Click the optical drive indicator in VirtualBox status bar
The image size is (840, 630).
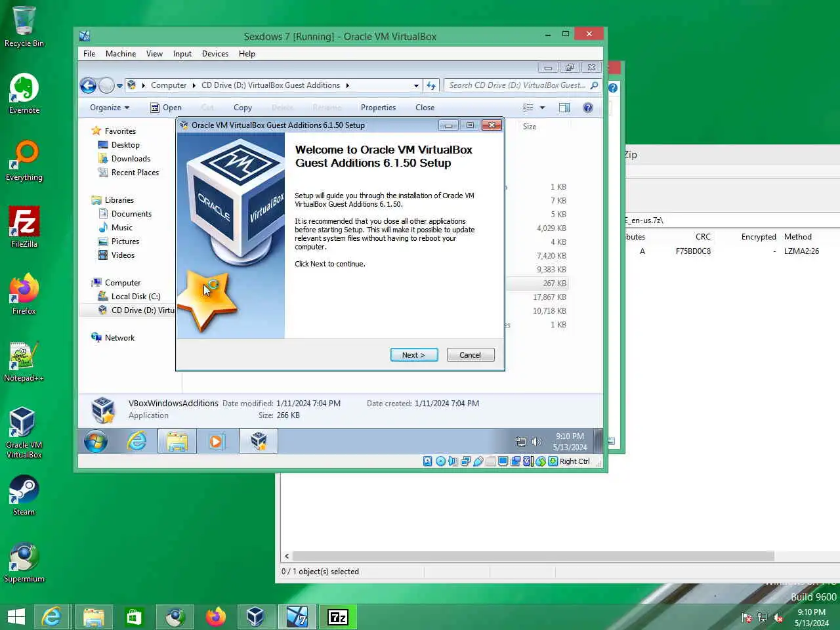(441, 461)
